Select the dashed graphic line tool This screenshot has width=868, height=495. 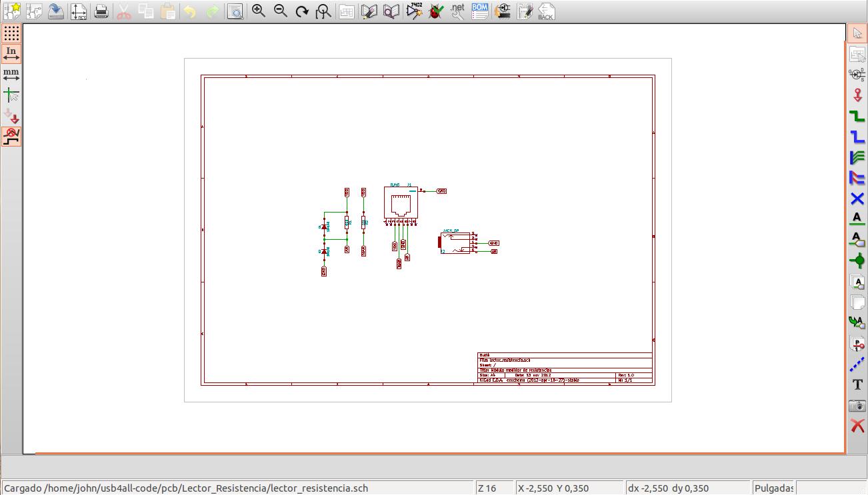857,364
